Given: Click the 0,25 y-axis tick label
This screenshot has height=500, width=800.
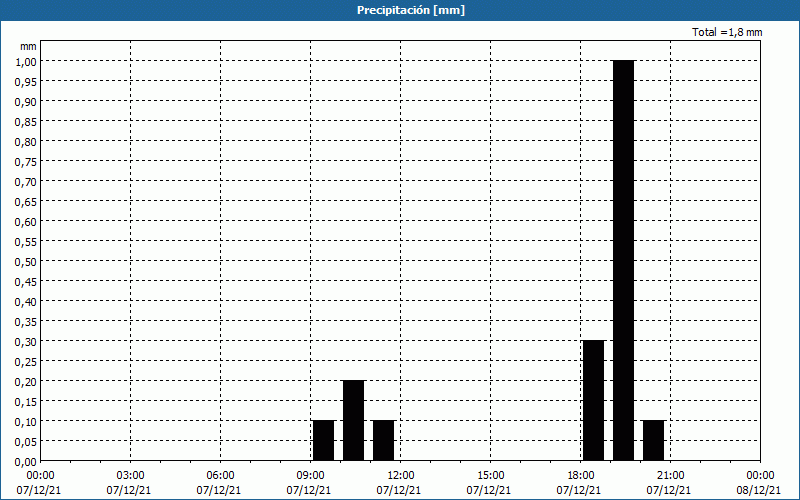Looking at the screenshot, I should click(26, 361).
